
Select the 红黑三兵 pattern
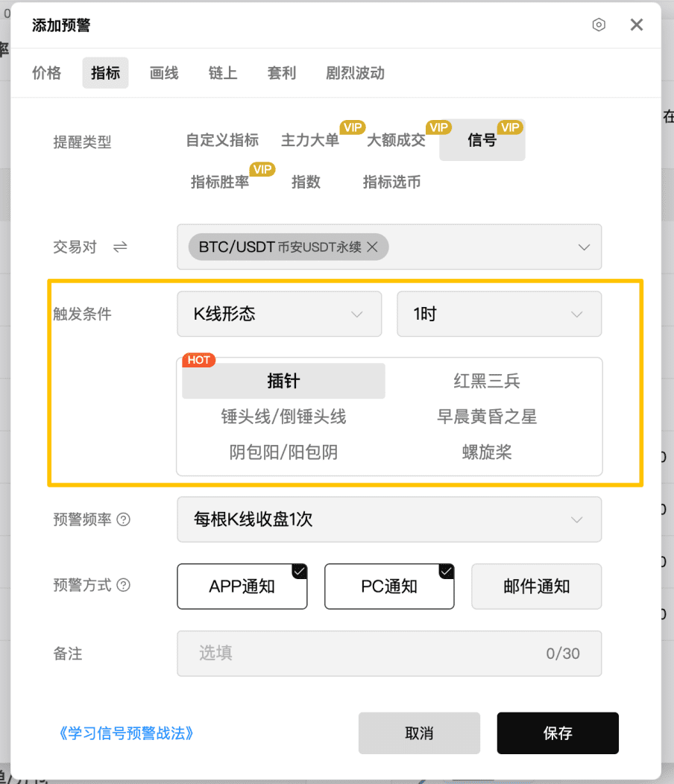coord(487,381)
